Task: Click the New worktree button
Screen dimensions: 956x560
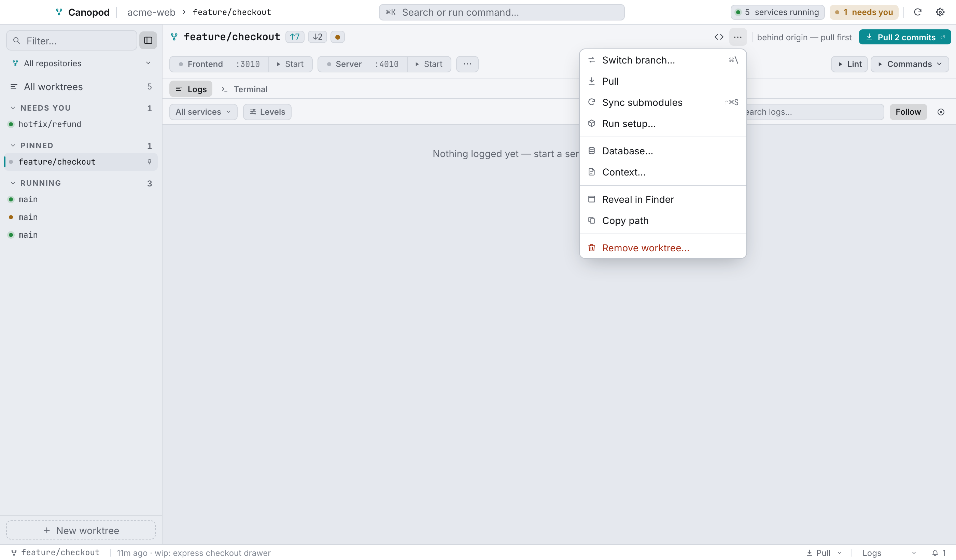Action: click(81, 530)
